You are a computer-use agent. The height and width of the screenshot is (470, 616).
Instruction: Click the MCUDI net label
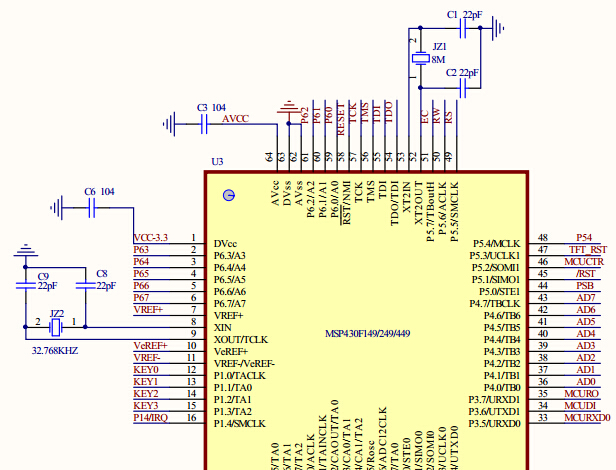[x=580, y=406]
